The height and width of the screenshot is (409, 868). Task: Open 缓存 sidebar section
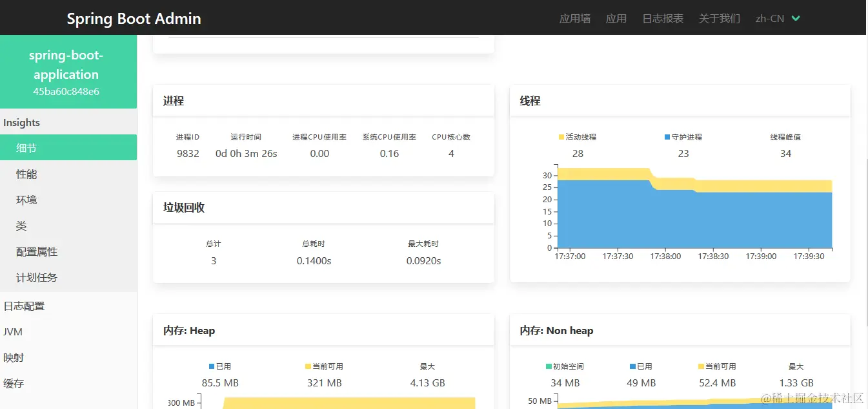pos(68,384)
